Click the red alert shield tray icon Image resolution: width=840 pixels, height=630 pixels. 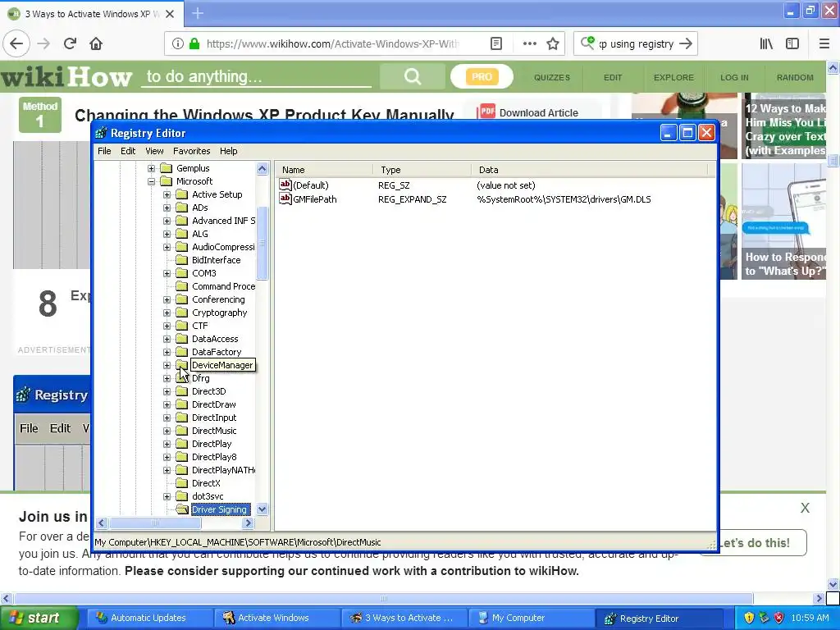[779, 618]
